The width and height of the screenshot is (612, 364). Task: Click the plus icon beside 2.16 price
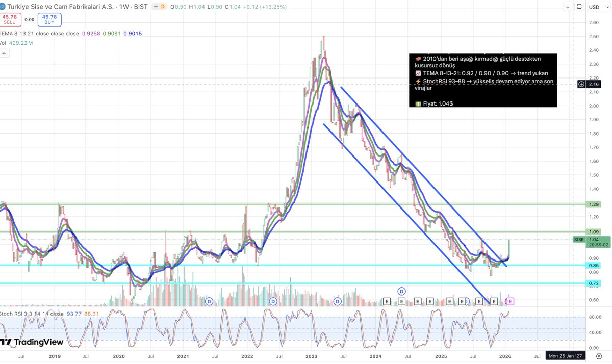click(581, 84)
